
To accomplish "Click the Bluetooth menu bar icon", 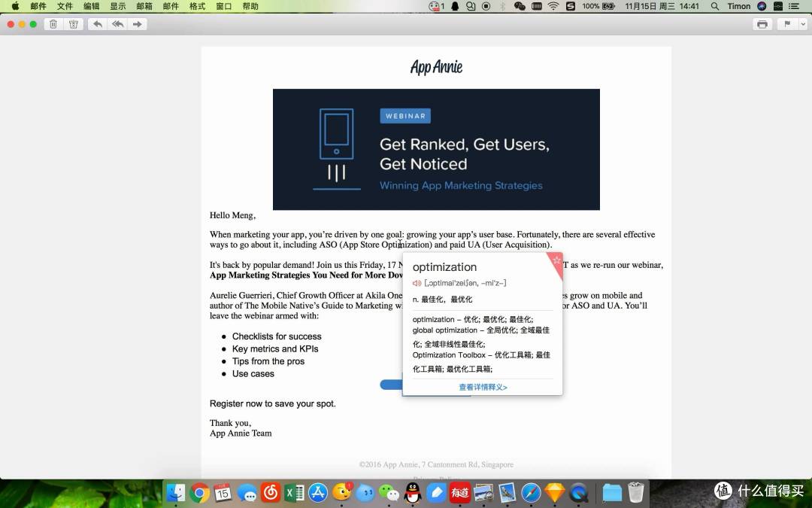I will (501, 6).
